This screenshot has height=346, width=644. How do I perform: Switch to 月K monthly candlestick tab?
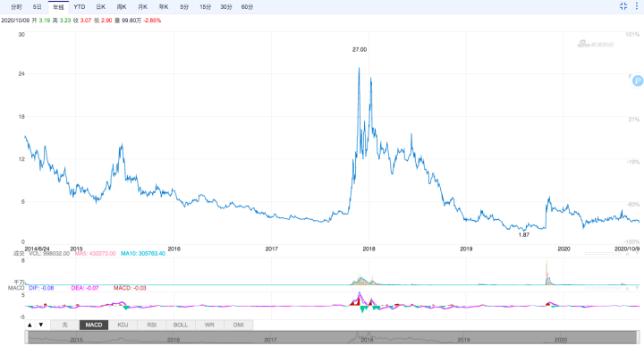[x=142, y=7]
